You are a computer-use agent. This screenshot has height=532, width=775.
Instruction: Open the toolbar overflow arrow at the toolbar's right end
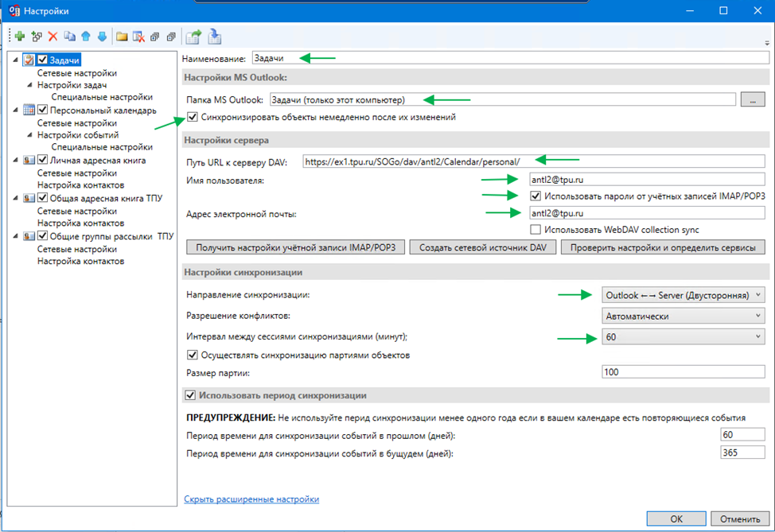click(767, 42)
